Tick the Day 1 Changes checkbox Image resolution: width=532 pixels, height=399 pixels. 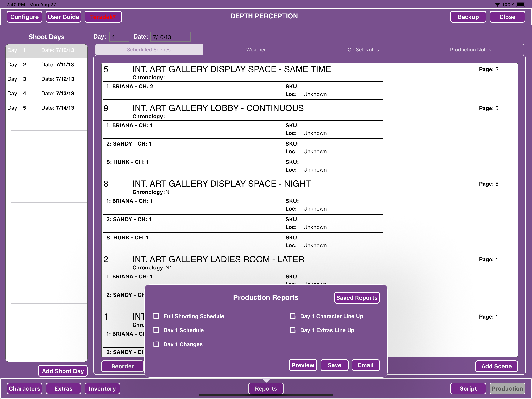[156, 344]
